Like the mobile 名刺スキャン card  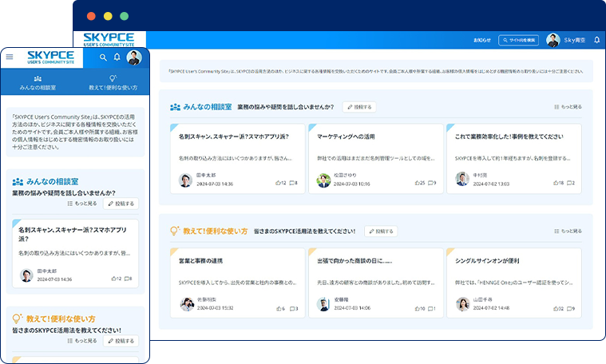point(117,279)
